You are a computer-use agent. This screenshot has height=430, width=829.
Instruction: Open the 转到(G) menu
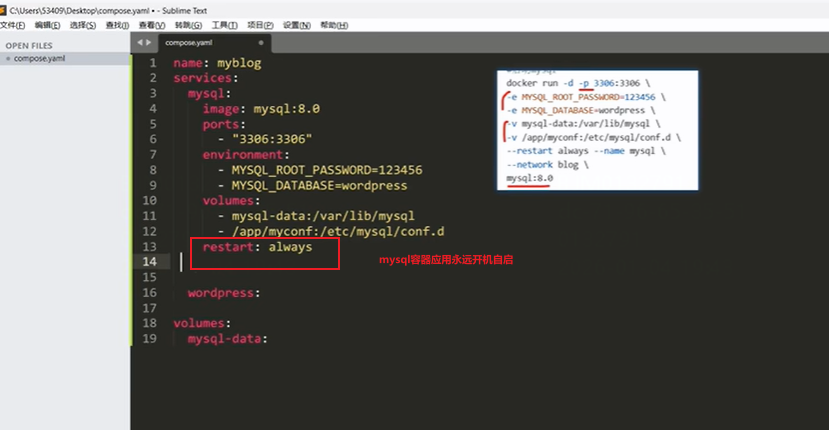tap(188, 25)
